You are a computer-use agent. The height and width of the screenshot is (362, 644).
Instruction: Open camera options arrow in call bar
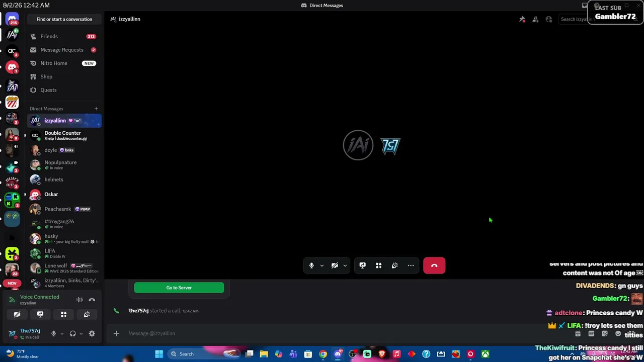[345, 265]
